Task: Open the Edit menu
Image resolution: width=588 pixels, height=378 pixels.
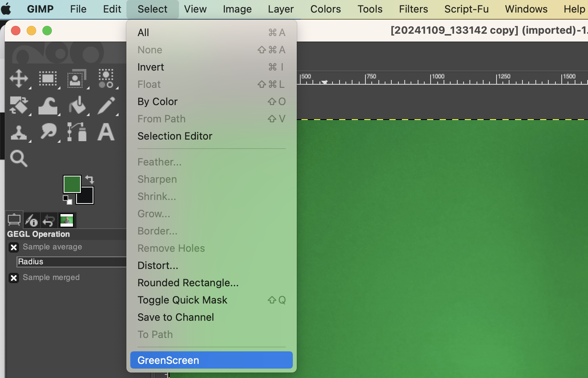Action: 112,9
